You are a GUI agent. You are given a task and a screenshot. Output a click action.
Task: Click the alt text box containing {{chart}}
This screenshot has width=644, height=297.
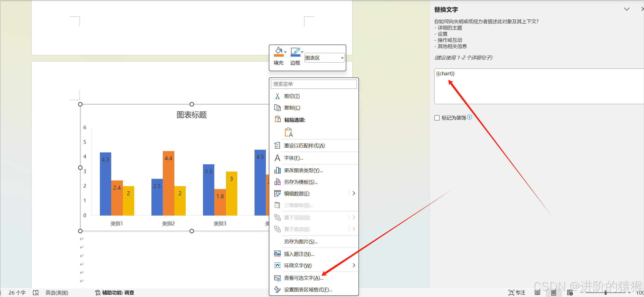coord(539,86)
